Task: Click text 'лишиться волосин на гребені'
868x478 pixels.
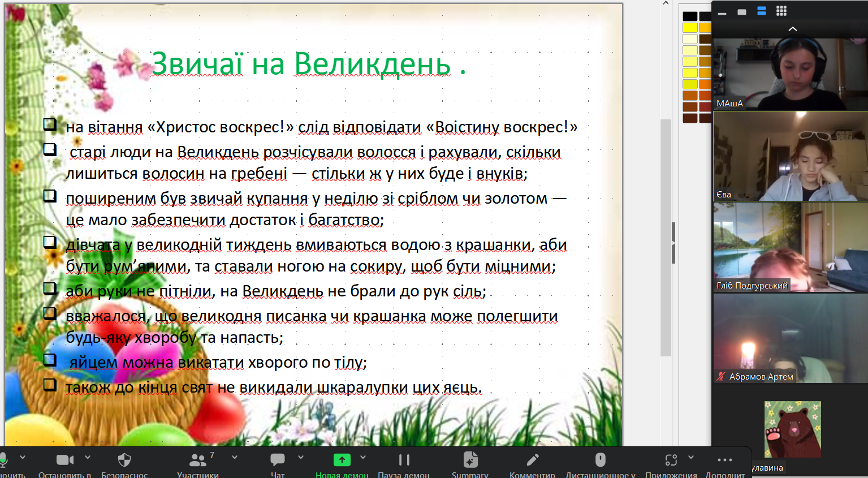Action: (x=176, y=173)
